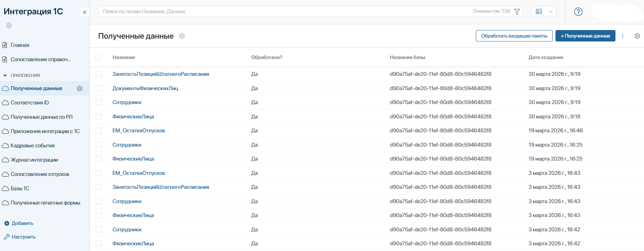Viewport: 644px width, 251px height.
Task: Check the ДокументыФизическихЛиц row checkbox
Action: [x=99, y=88]
